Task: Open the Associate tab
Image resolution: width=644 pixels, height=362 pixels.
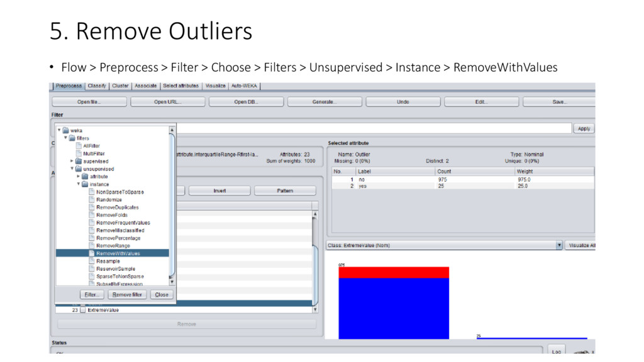Action: coord(146,85)
